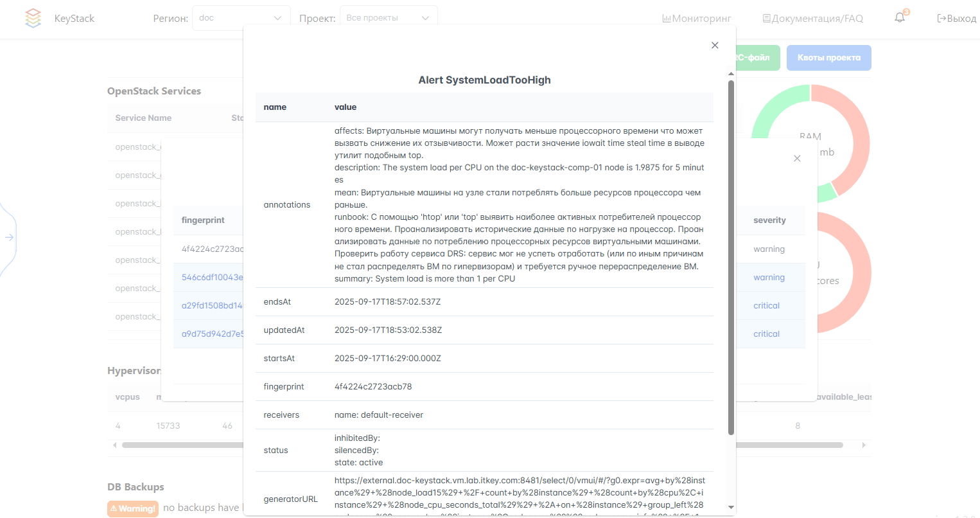
Task: Open the Документация/FAQ page
Action: point(816,18)
